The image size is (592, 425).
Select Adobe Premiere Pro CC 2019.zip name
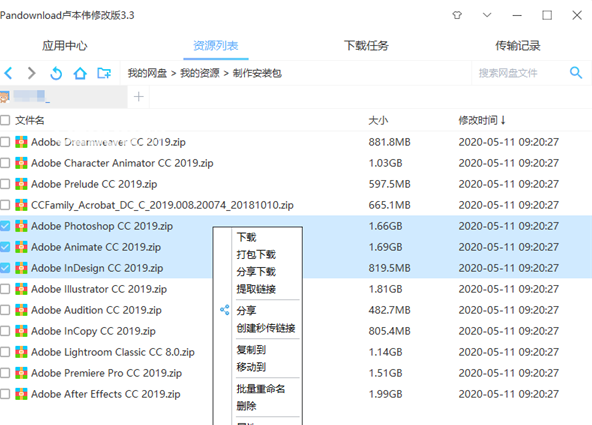coord(106,373)
